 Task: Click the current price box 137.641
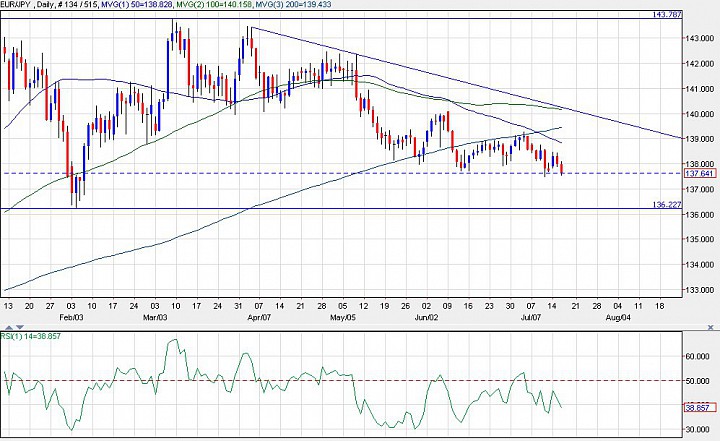pos(700,173)
